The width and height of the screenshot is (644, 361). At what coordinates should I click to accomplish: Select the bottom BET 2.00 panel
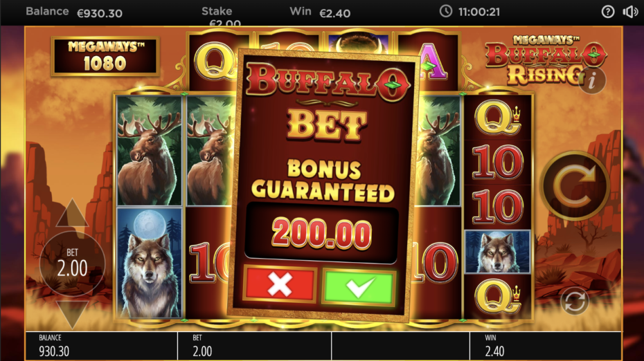coord(254,346)
